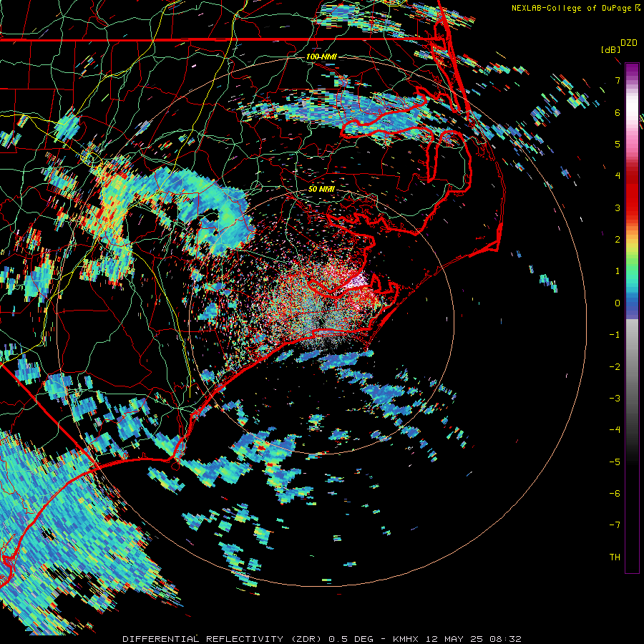Image resolution: width=644 pixels, height=644 pixels.
Task: Click the TH threshold label on the scale
Action: pyautogui.click(x=615, y=557)
